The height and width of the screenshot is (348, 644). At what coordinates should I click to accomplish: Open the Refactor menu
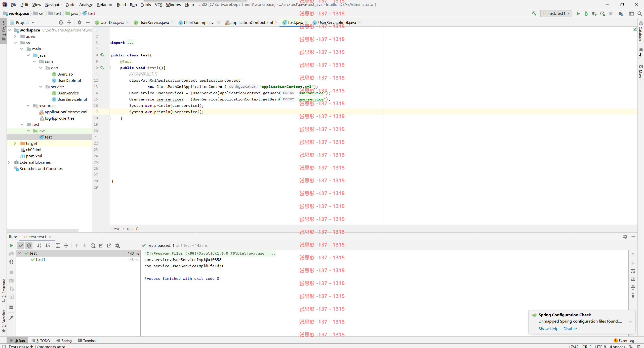coord(105,5)
